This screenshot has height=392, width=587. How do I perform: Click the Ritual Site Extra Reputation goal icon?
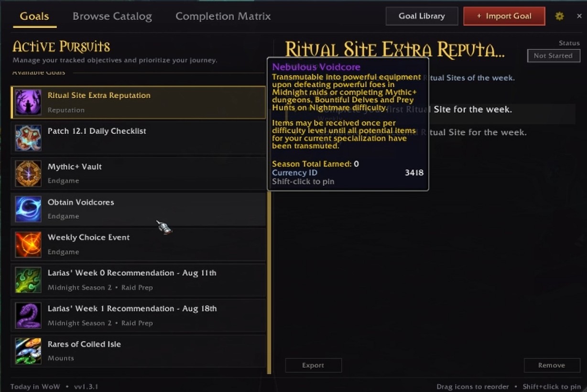[28, 102]
